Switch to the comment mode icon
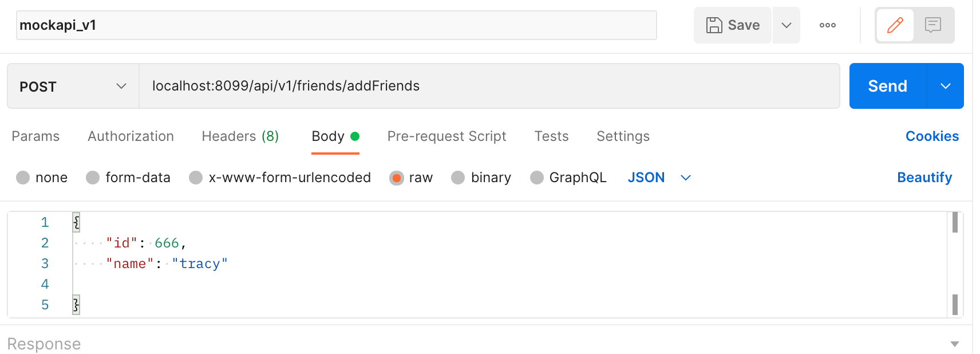The width and height of the screenshot is (980, 354). click(933, 25)
